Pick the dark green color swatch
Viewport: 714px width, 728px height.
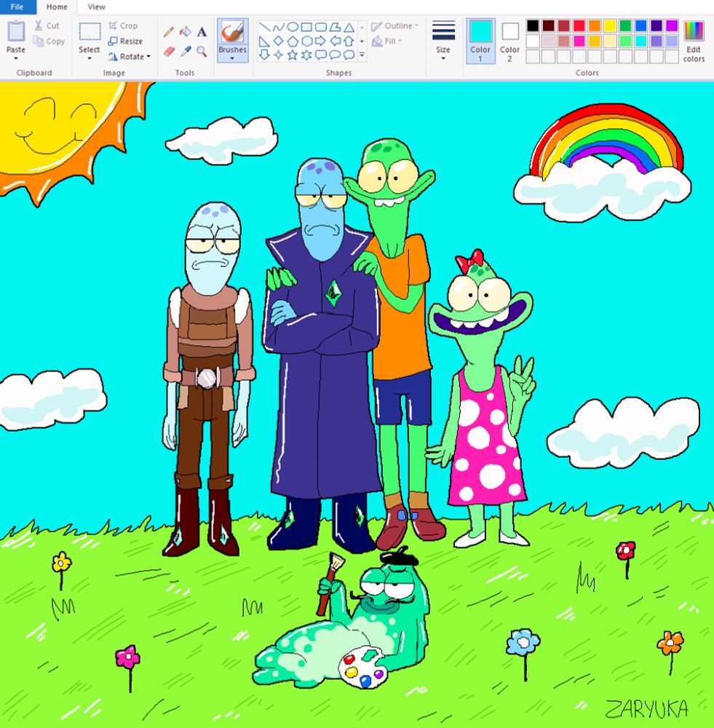point(625,25)
